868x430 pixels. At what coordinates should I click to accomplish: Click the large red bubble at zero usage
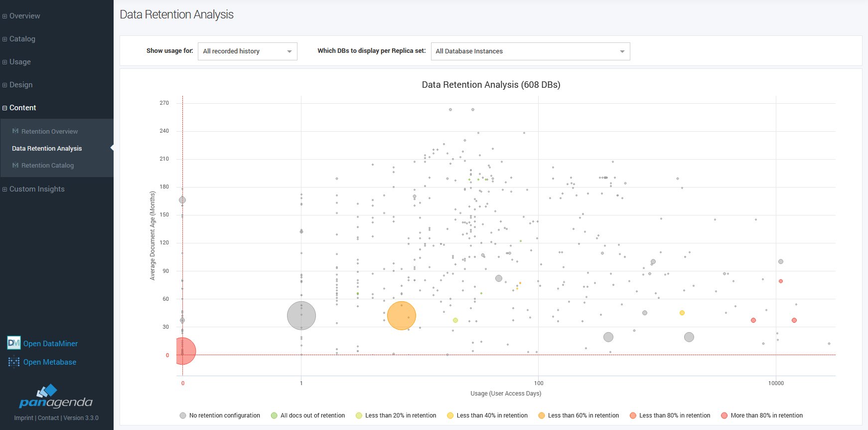point(183,351)
